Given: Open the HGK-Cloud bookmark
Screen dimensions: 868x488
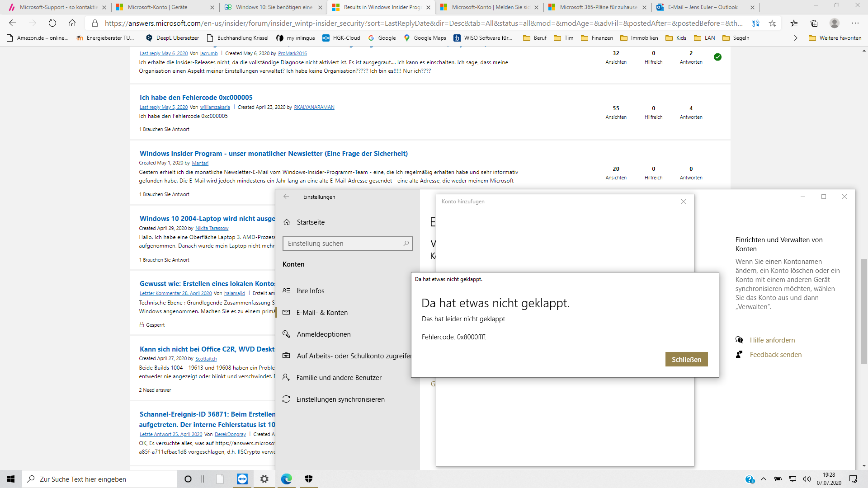Looking at the screenshot, I should 341,38.
